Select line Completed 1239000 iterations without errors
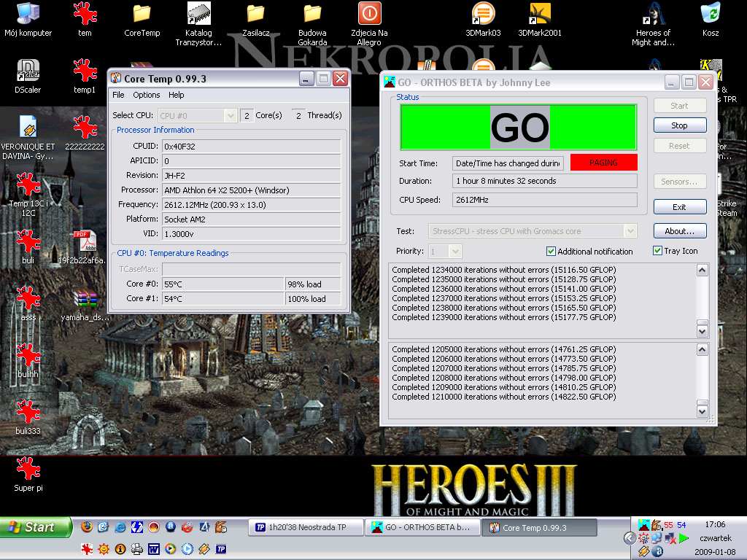This screenshot has width=747, height=560. 503,317
